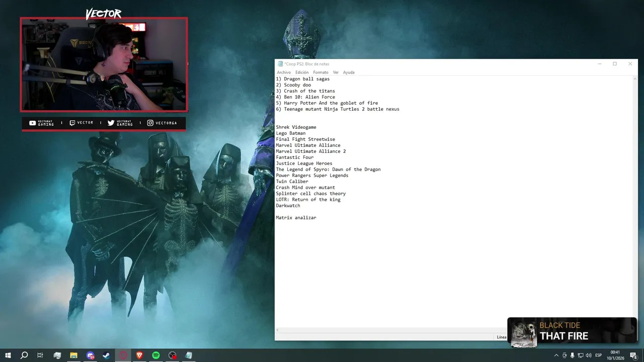Open Discord taskbar icon with badge
The width and height of the screenshot is (644, 362).
coord(90,355)
